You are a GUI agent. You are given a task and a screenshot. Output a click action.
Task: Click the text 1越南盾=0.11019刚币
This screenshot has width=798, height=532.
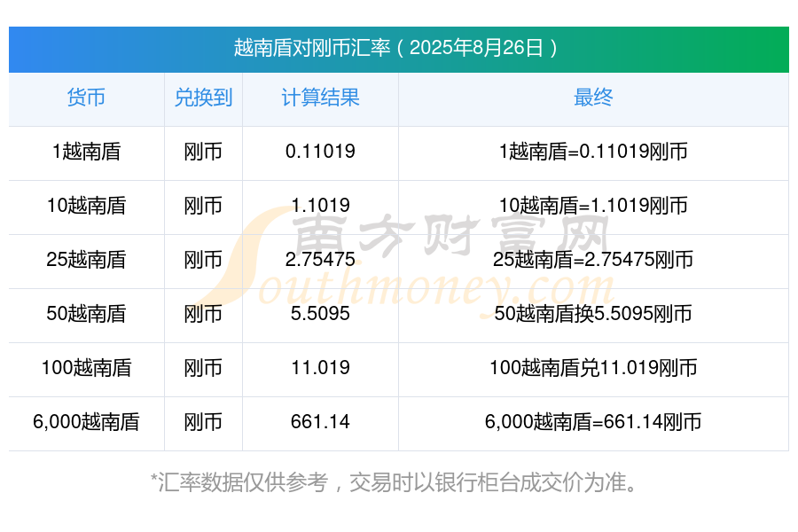click(593, 152)
